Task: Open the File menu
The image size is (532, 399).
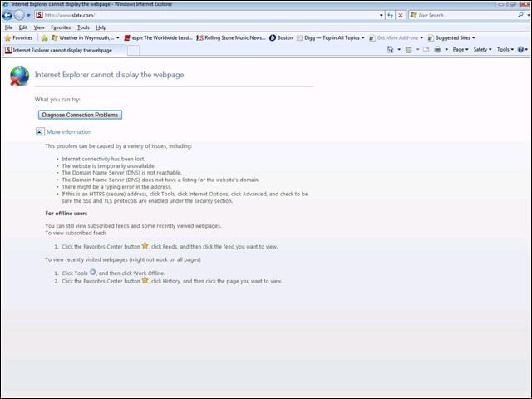Action: (x=8, y=27)
